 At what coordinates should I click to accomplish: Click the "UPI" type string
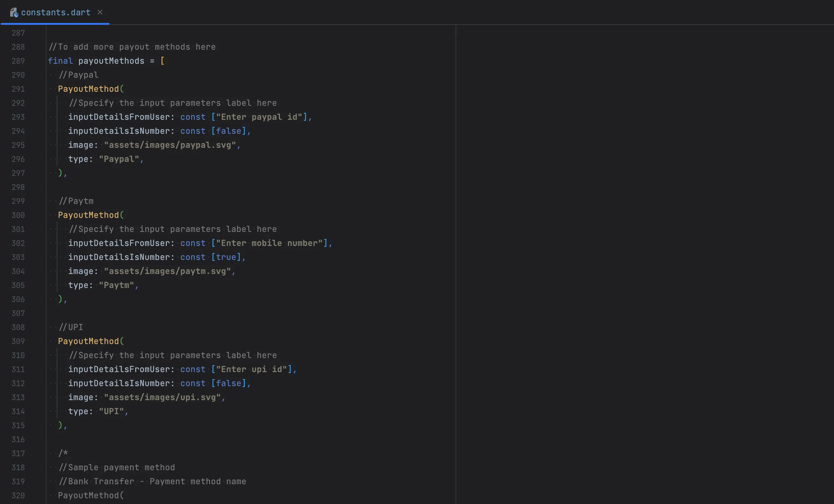(111, 412)
